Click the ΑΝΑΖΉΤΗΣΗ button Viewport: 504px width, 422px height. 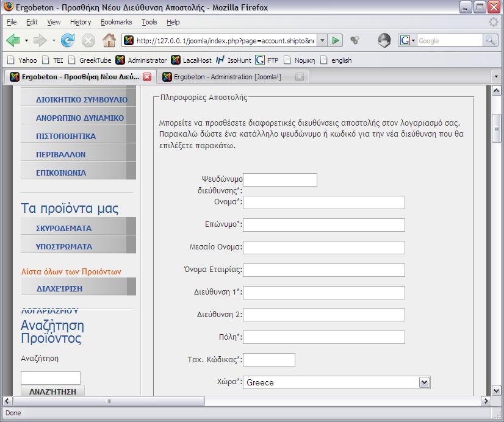click(x=52, y=392)
